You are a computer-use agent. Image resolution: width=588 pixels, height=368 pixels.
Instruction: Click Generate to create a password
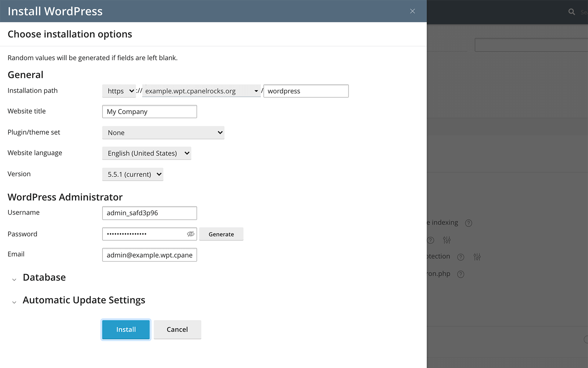tap(221, 234)
